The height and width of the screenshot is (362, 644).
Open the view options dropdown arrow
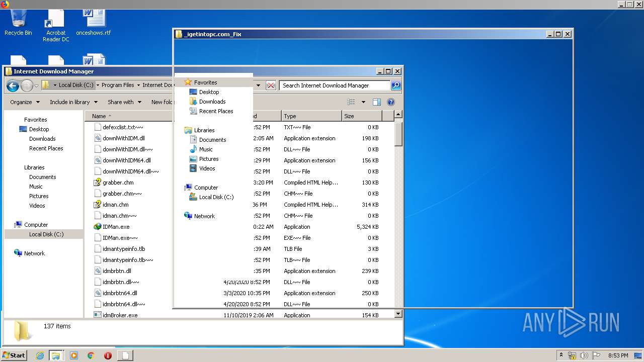tap(363, 102)
